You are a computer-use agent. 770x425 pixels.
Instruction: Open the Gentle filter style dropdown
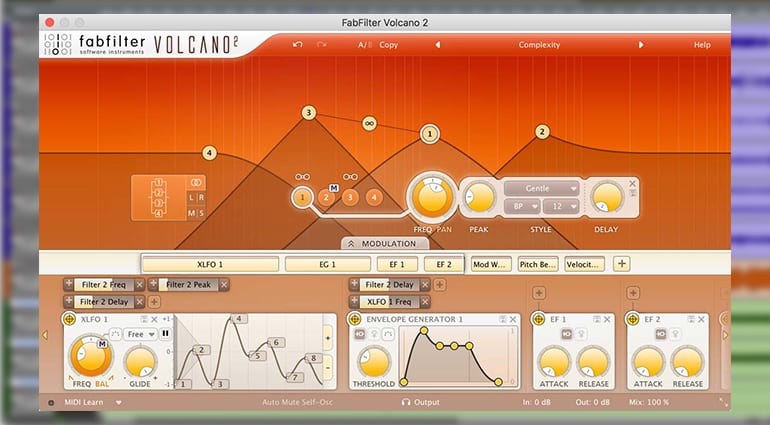pos(542,188)
